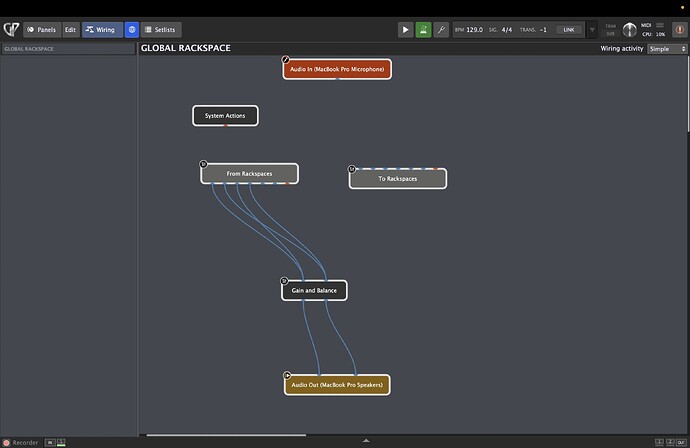The height and width of the screenshot is (448, 690).
Task: Start the global playhead with Play
Action: (405, 29)
